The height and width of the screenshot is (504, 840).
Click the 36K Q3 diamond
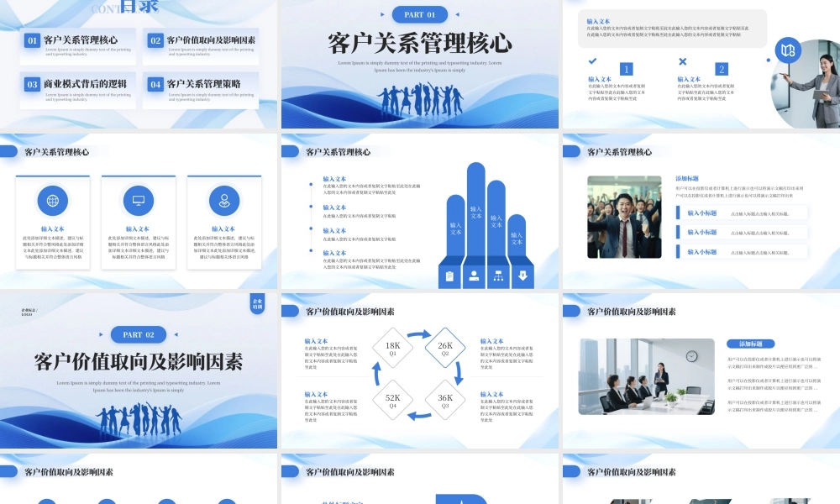click(445, 400)
